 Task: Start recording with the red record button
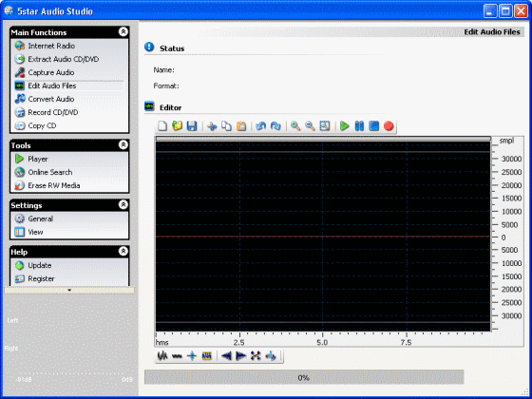tap(389, 126)
